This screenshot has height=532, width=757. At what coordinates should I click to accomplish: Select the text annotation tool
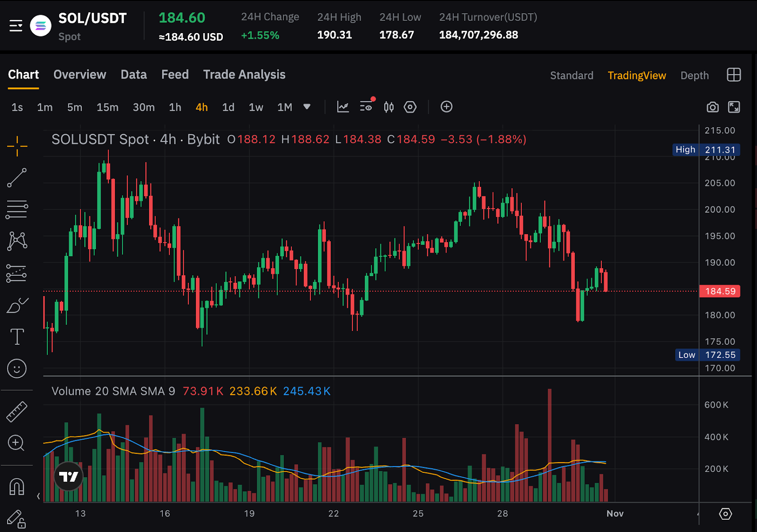(x=17, y=337)
